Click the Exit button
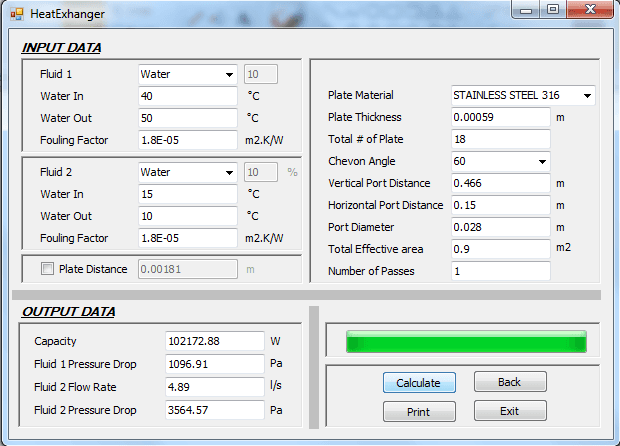620x446 pixels. click(x=510, y=411)
